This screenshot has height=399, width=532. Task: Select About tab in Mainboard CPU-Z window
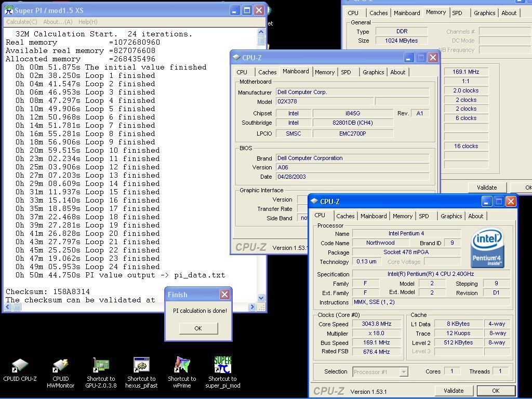[397, 72]
